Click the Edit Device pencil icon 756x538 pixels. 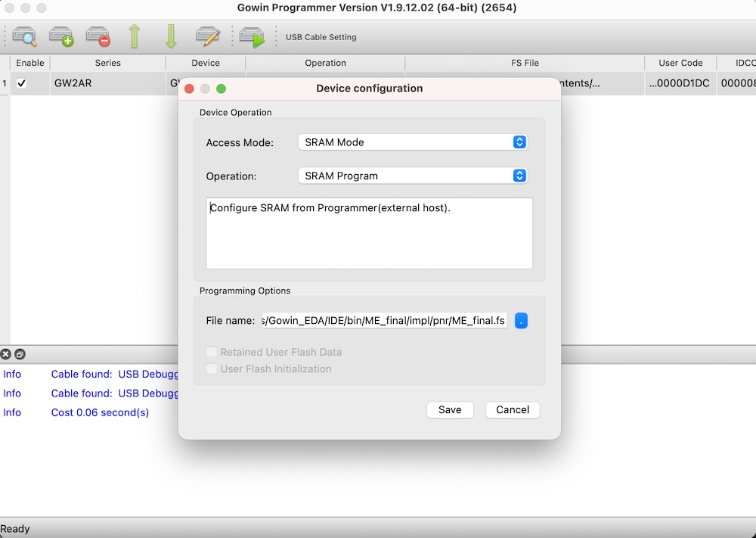coord(207,36)
